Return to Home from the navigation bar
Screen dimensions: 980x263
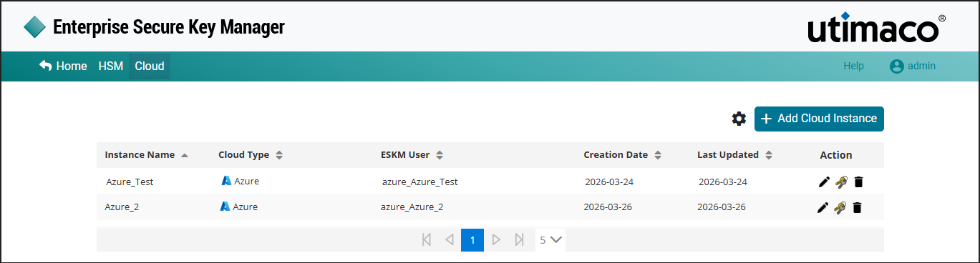pos(63,66)
